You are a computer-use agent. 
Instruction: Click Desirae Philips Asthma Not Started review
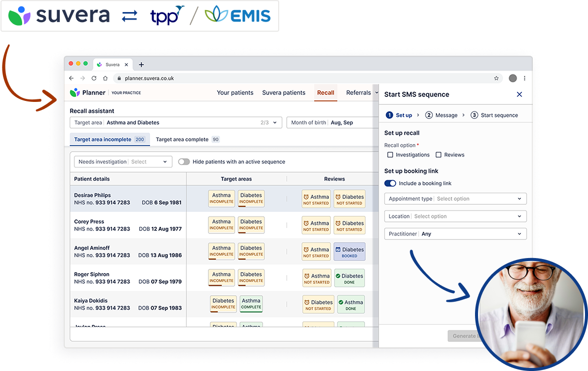coord(316,199)
